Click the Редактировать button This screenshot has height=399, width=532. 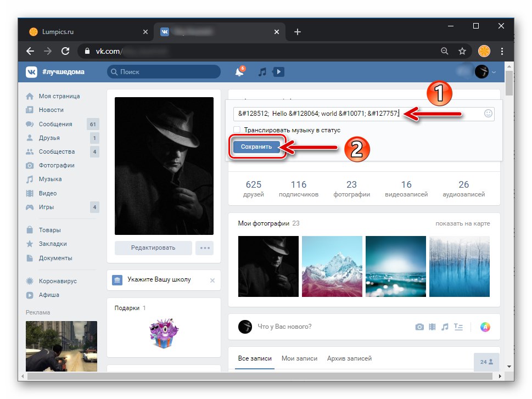153,248
